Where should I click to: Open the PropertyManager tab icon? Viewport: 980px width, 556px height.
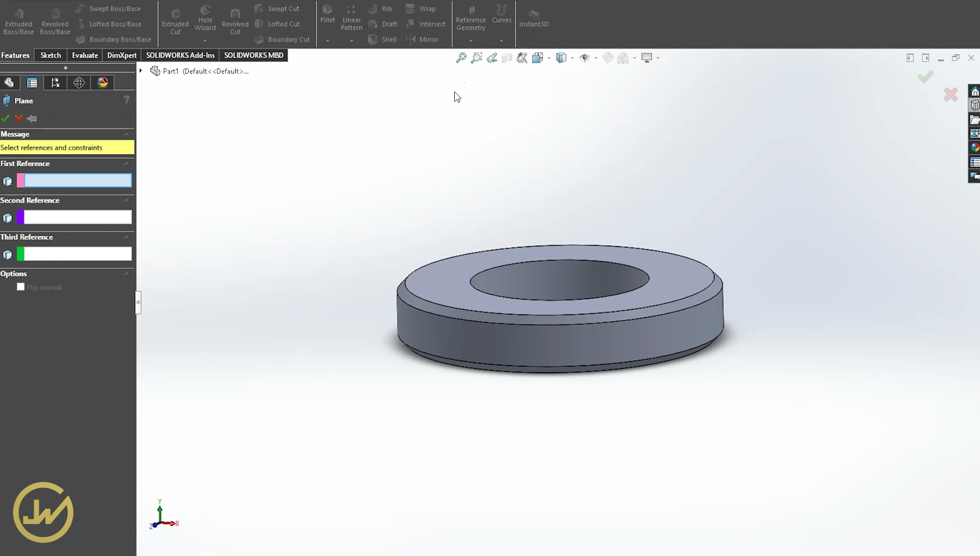pyautogui.click(x=32, y=83)
